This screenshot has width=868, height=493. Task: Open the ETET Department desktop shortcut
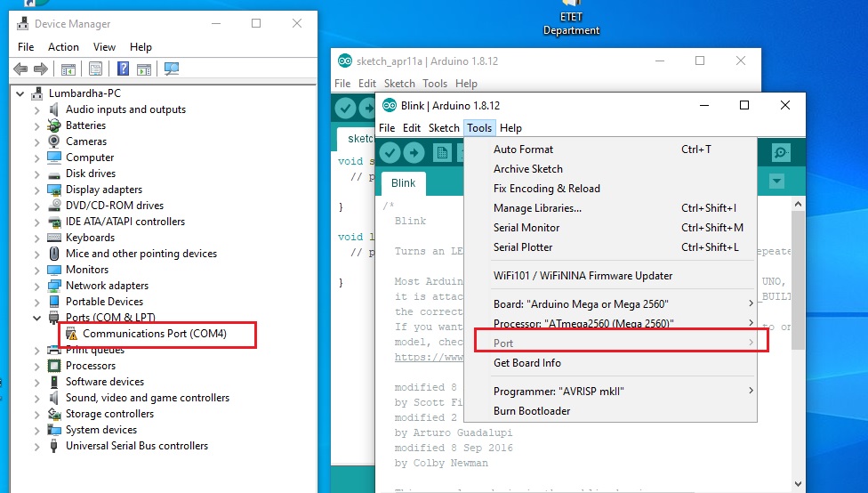(x=571, y=18)
